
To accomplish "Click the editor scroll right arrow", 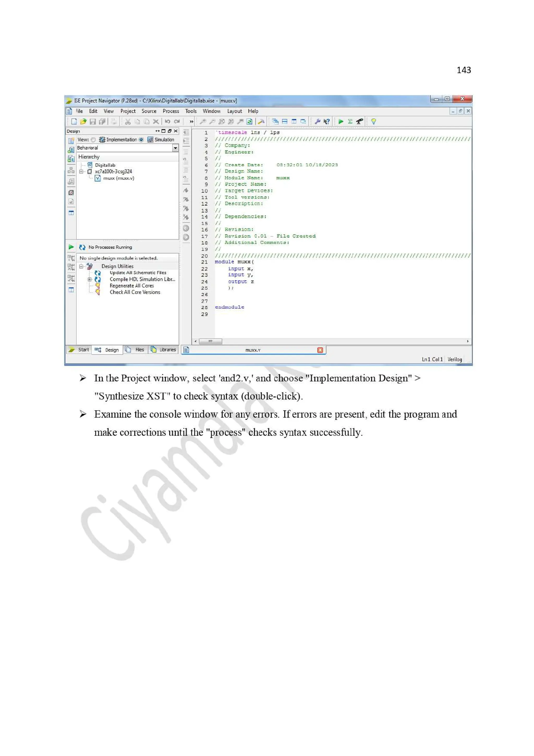I will (x=468, y=341).
